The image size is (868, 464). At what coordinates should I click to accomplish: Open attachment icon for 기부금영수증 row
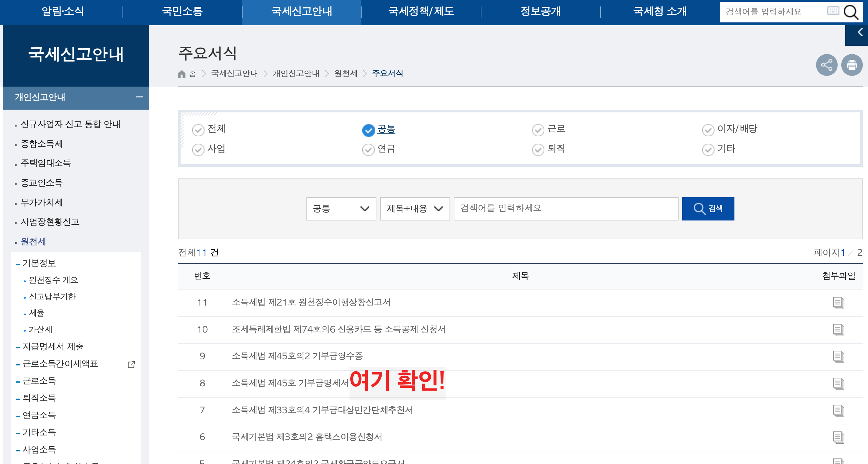838,357
